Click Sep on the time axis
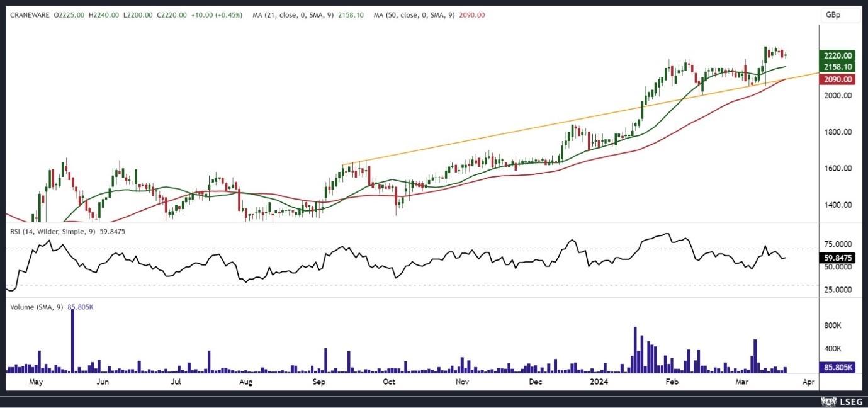868x408 pixels. 318,382
